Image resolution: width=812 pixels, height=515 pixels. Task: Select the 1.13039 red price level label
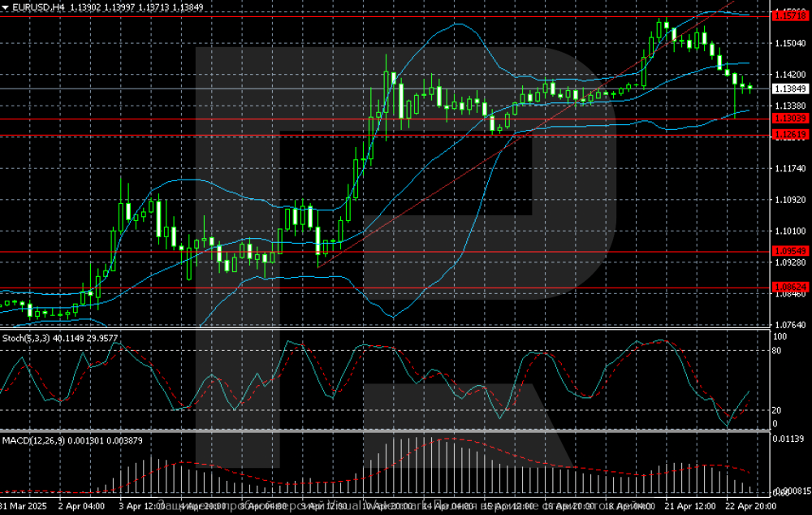789,119
